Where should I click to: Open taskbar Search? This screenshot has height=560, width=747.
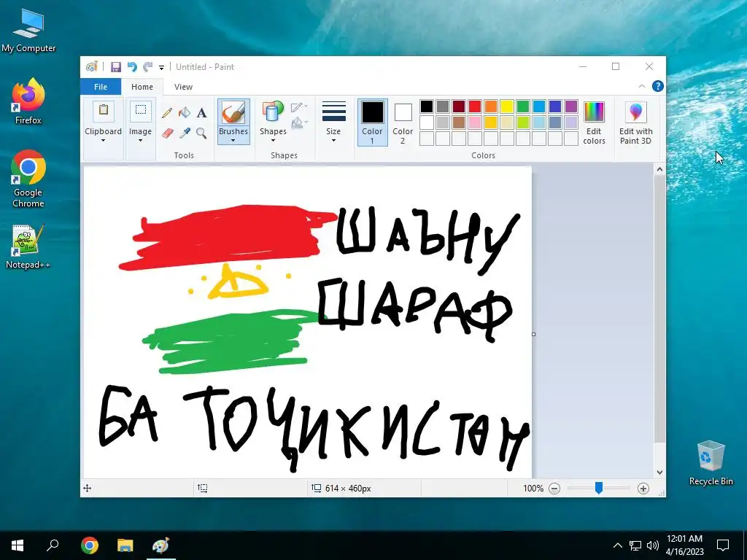(53, 545)
